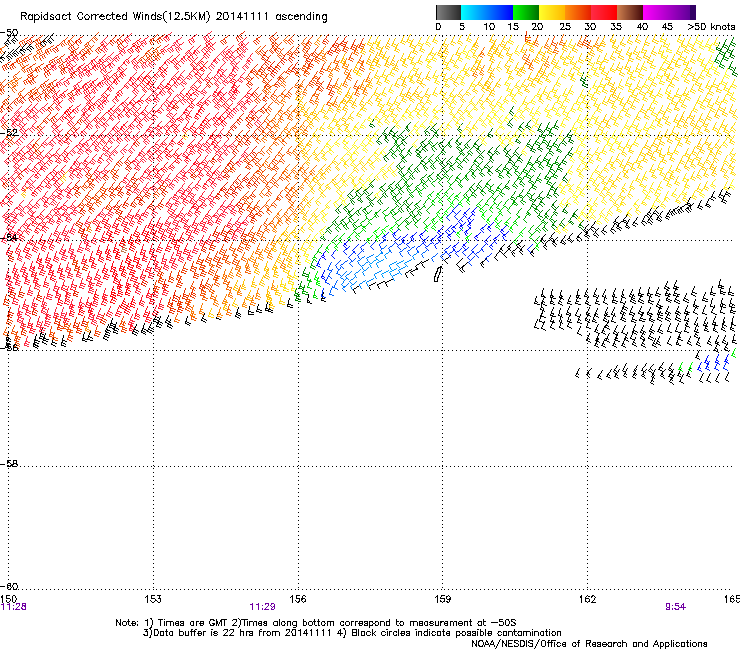The width and height of the screenshot is (740, 650).
Task: Click the yellow 20-25 knots legend swatch
Action: pyautogui.click(x=552, y=12)
